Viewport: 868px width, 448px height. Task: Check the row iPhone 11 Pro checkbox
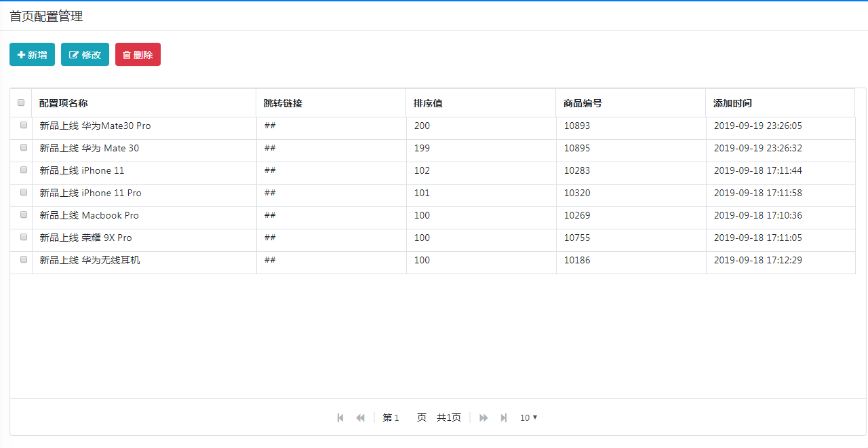click(24, 192)
